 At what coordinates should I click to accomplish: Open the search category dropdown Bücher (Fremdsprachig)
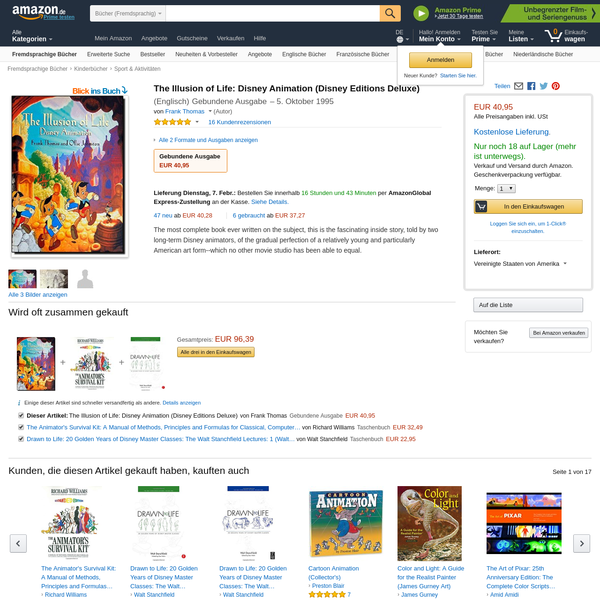[x=128, y=13]
